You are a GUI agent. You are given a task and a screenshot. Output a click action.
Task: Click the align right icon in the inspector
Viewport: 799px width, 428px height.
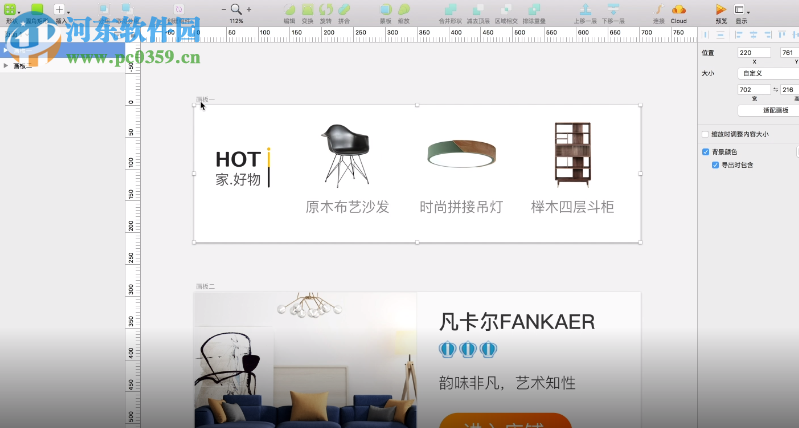(x=768, y=35)
